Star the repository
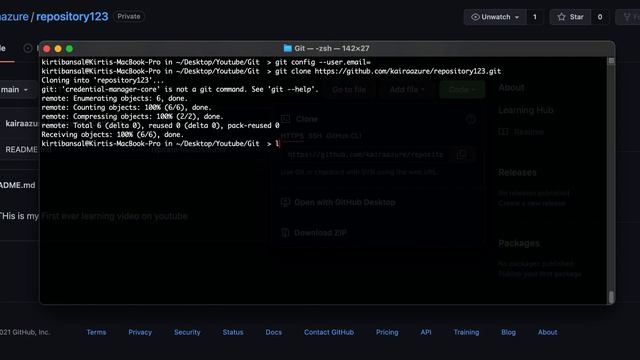The image size is (640, 360). click(570, 17)
